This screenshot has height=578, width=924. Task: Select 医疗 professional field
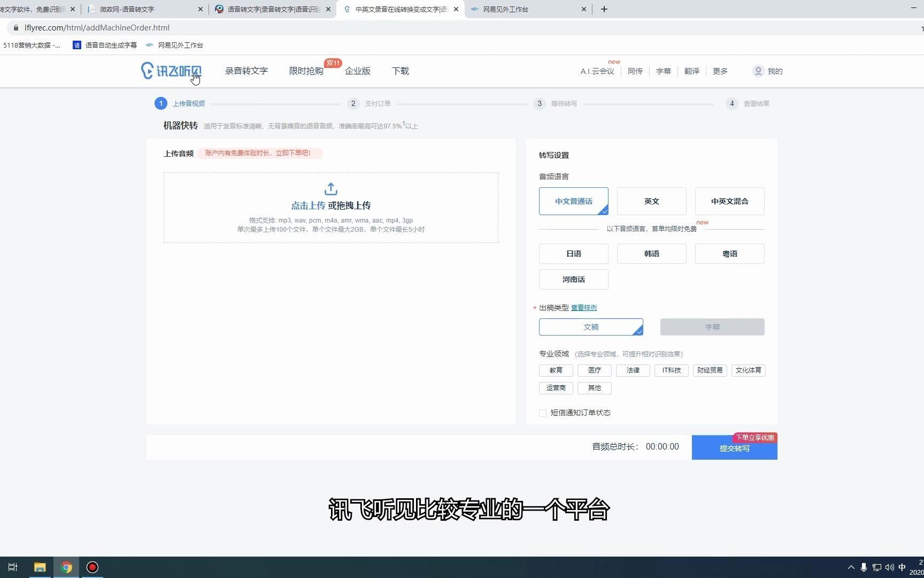595,370
